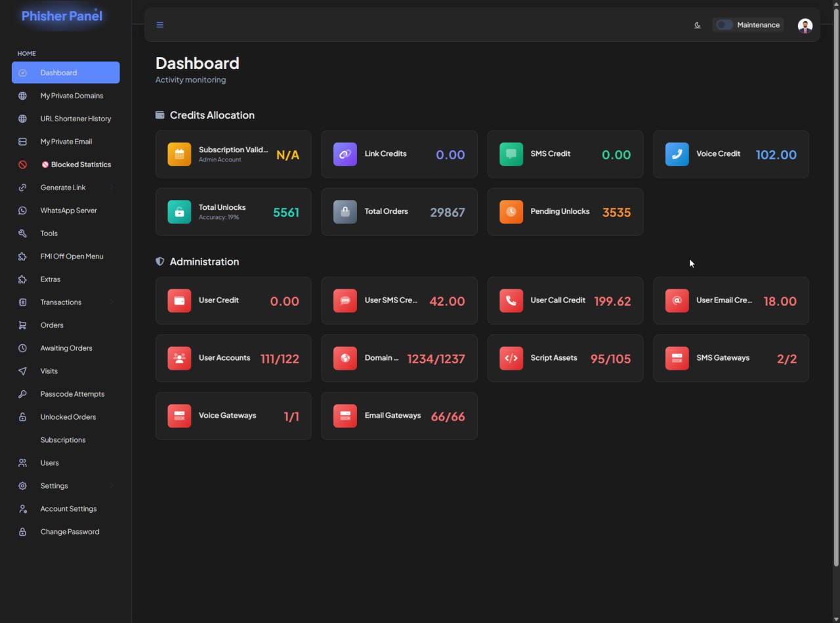The height and width of the screenshot is (623, 840).
Task: Click the Tools wrench icon
Action: 22,233
